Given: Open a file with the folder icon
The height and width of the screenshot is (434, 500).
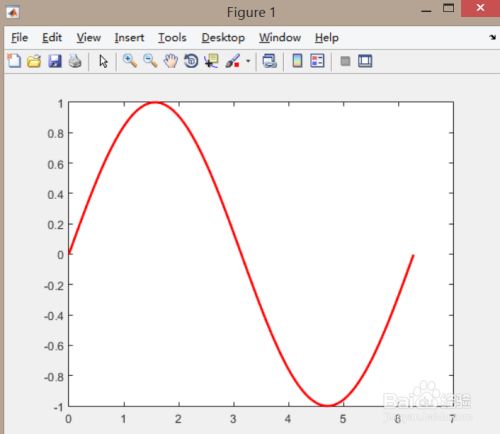Looking at the screenshot, I should (34, 61).
